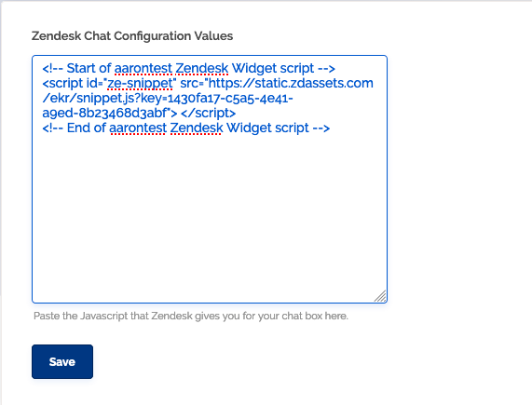Viewport: 532px width, 405px height.
Task: Click the '<!-- Start of' comment opening
Action: (76, 68)
